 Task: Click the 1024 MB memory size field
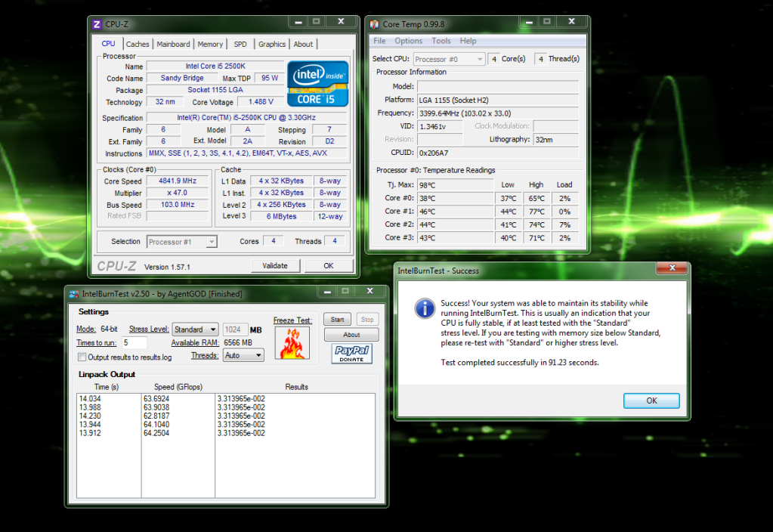coord(235,329)
